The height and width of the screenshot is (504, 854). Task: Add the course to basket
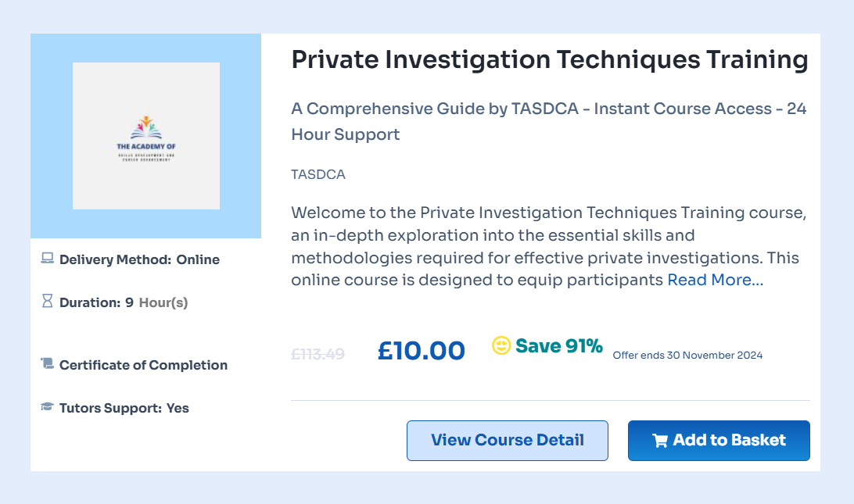tap(719, 441)
